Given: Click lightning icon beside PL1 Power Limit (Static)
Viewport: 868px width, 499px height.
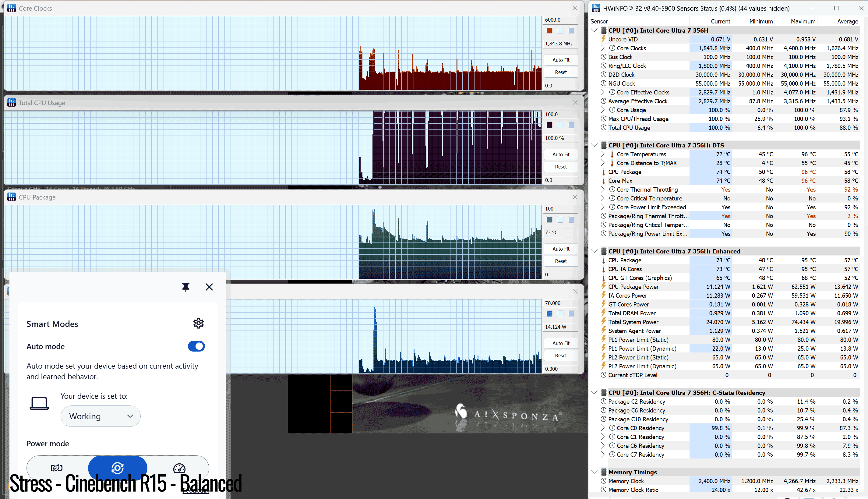Looking at the screenshot, I should pyautogui.click(x=604, y=340).
